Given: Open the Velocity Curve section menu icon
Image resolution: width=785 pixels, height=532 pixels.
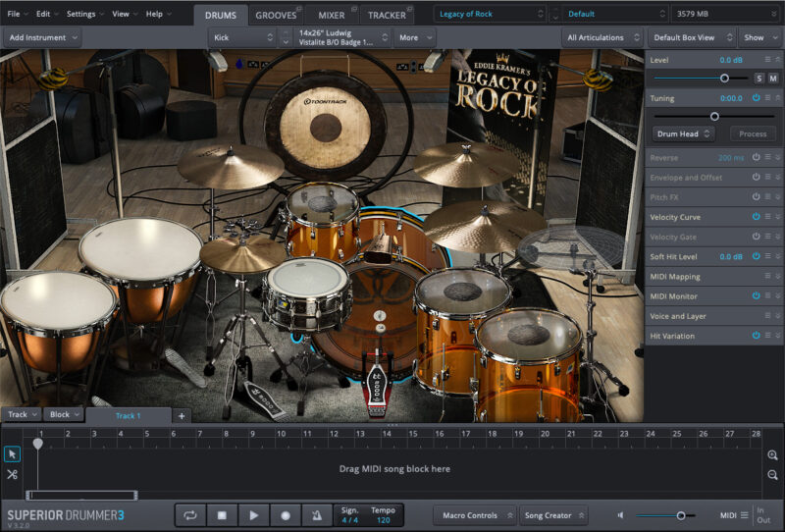Looking at the screenshot, I should [x=767, y=216].
